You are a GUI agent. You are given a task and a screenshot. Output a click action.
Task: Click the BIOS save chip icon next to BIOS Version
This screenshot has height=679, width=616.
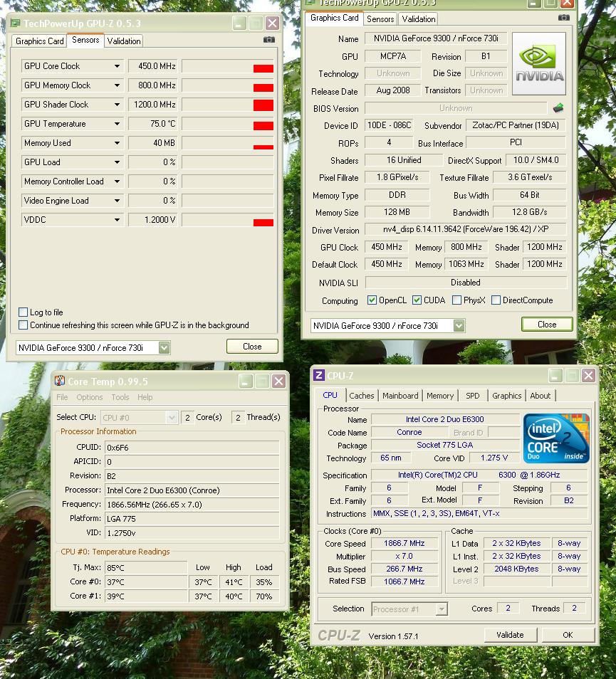pos(558,107)
